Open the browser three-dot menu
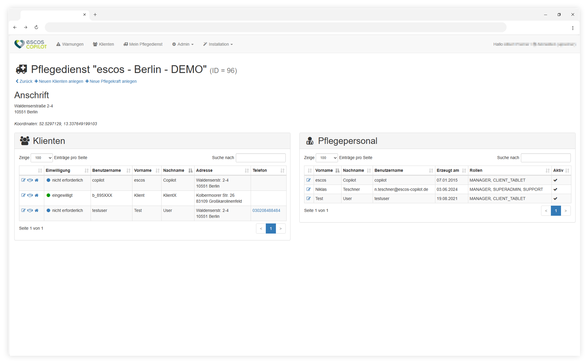This screenshot has height=364, width=588. tap(573, 28)
